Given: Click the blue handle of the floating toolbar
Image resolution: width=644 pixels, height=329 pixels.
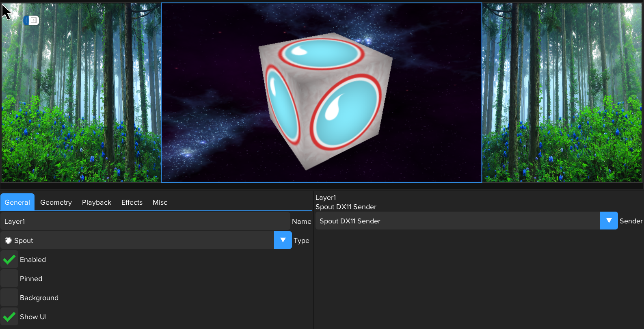Looking at the screenshot, I should pos(26,20).
